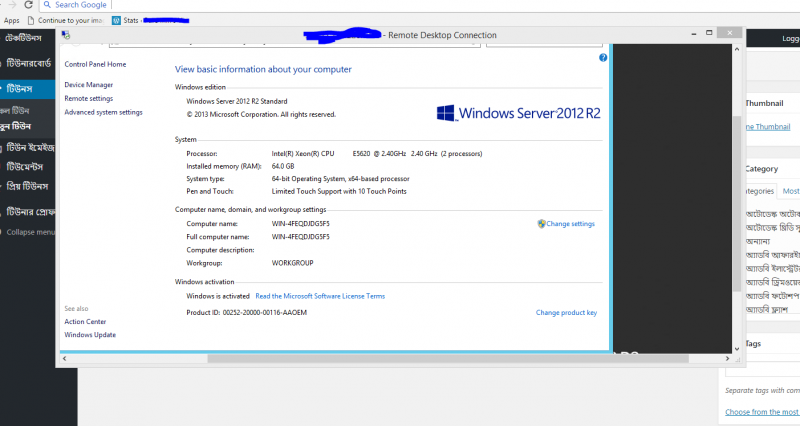Open Windows Update link
Viewport: 800px width, 426px height.
point(90,335)
